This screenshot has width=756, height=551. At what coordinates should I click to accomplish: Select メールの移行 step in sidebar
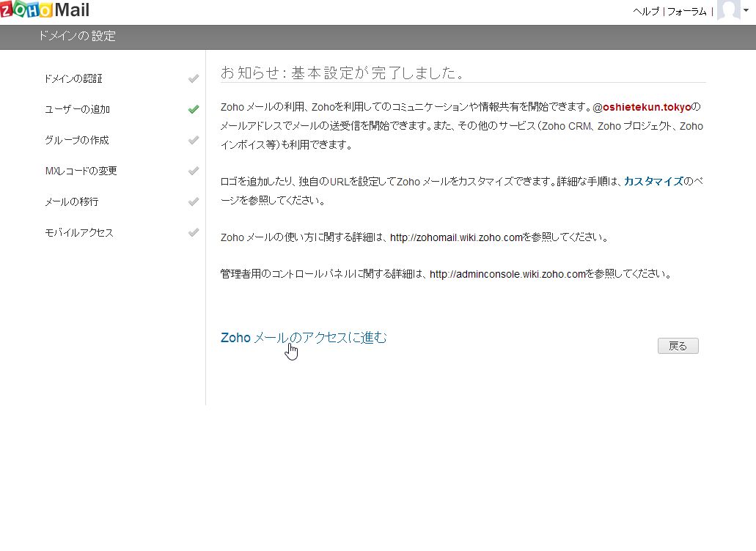click(x=71, y=201)
